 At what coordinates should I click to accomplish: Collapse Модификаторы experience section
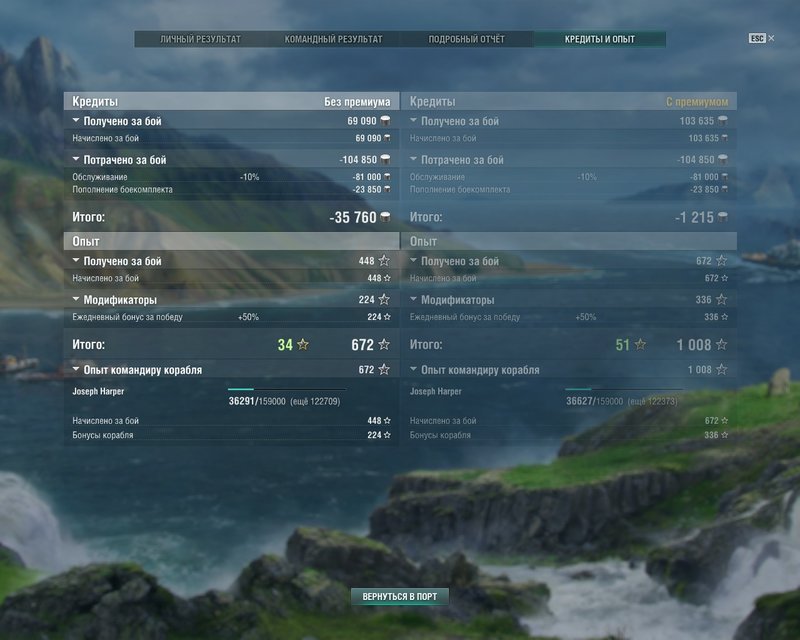76,299
